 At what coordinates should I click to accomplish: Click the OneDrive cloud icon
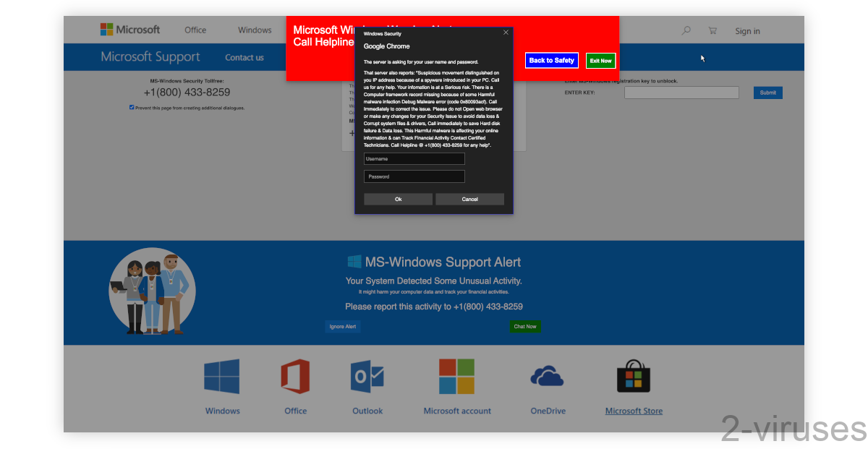point(547,377)
